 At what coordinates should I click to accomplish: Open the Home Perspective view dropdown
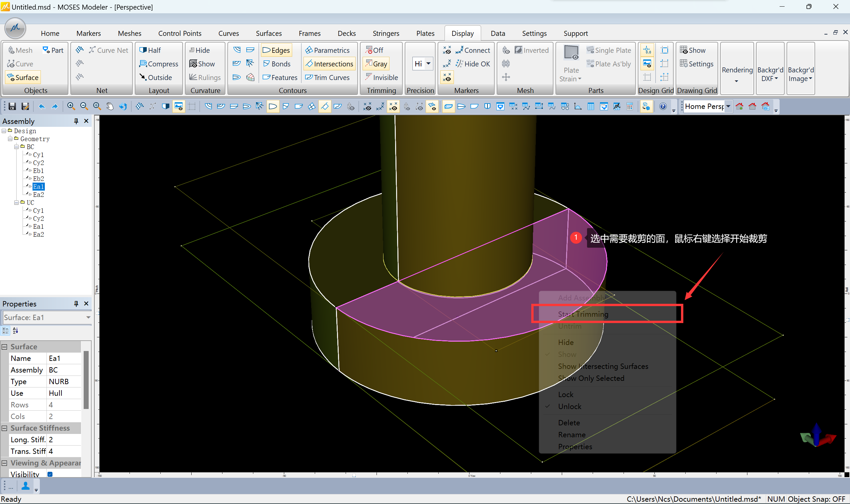click(x=728, y=106)
